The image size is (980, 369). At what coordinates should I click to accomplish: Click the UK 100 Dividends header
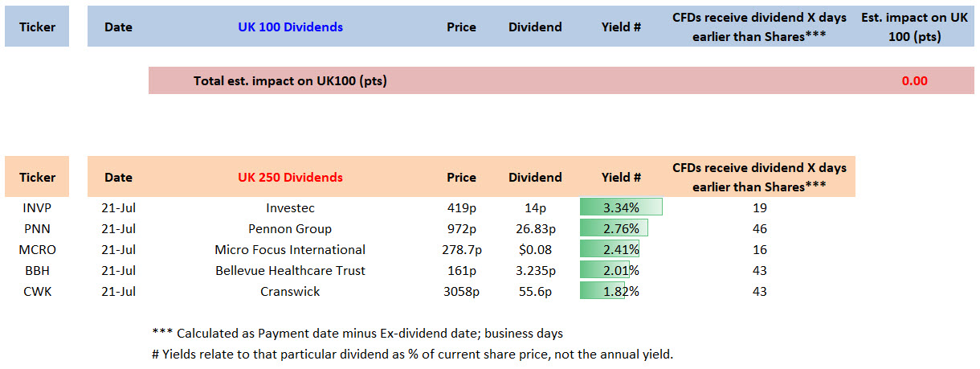click(290, 27)
